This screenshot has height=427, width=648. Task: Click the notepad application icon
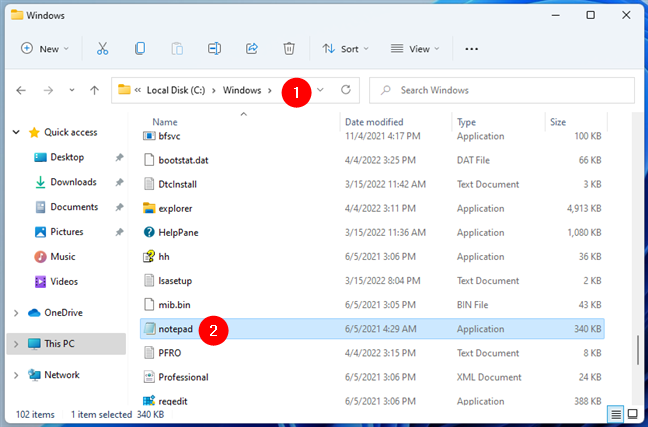click(x=149, y=329)
